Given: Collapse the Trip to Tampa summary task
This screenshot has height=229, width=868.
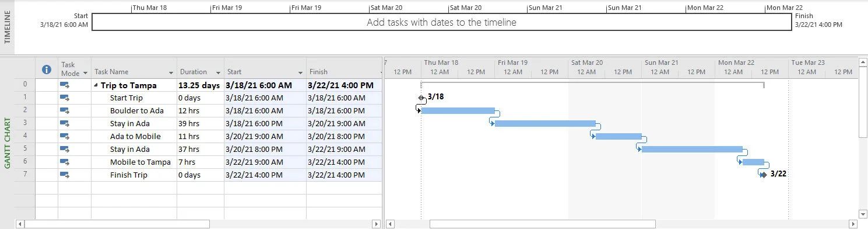Looking at the screenshot, I should [x=96, y=86].
